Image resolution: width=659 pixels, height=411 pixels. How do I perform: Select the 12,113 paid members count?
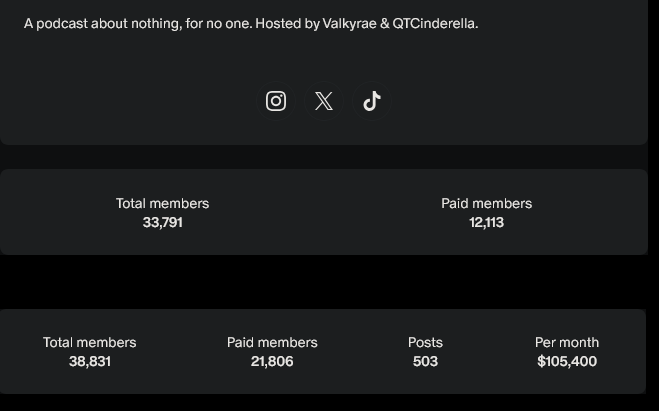tap(486, 222)
